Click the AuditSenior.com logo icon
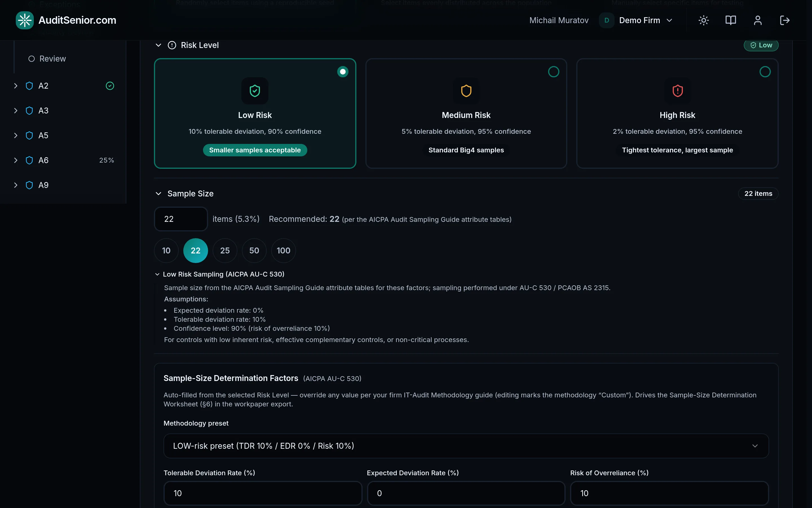Image resolution: width=812 pixels, height=508 pixels. click(25, 20)
